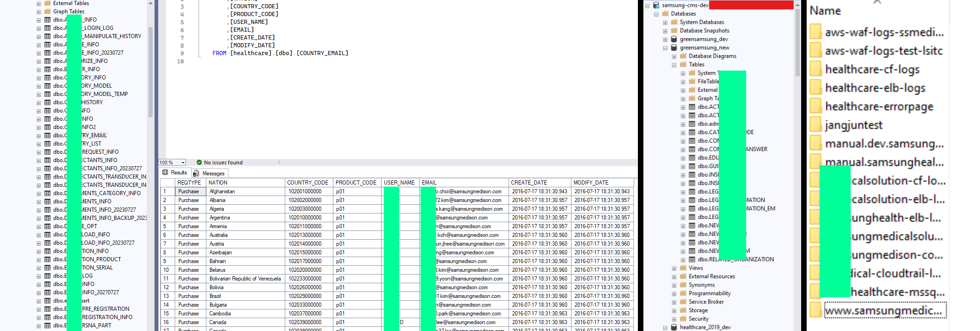Click the folder icon next to jangjuntest

coord(816,125)
